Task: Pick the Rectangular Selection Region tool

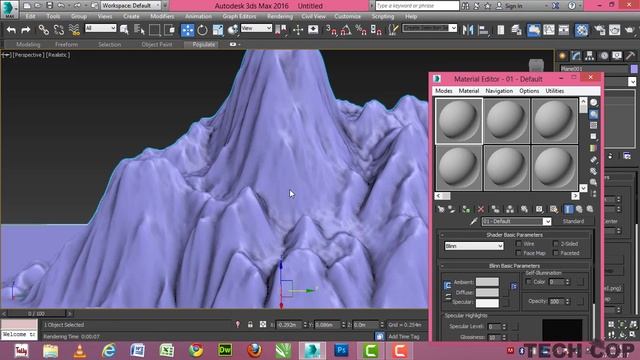Action: point(154,30)
